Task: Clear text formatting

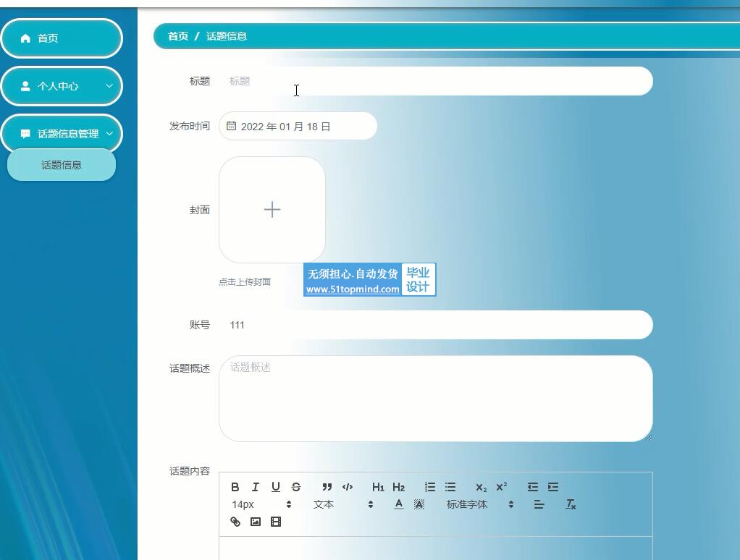Action: click(x=570, y=504)
